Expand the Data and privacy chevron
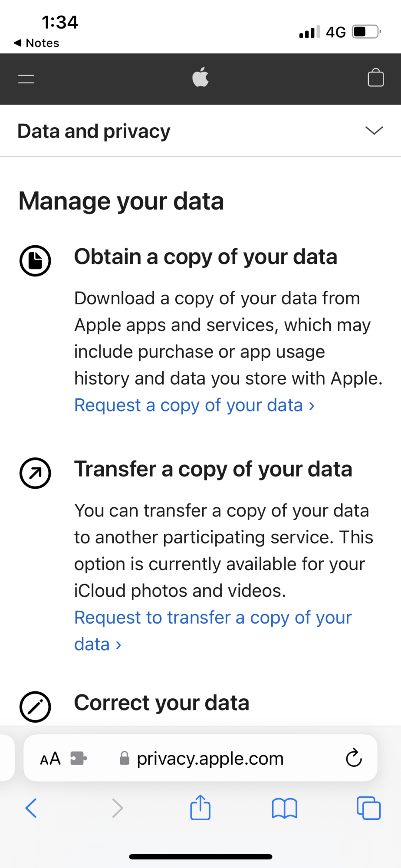Screen dimensions: 401x868 tap(374, 131)
